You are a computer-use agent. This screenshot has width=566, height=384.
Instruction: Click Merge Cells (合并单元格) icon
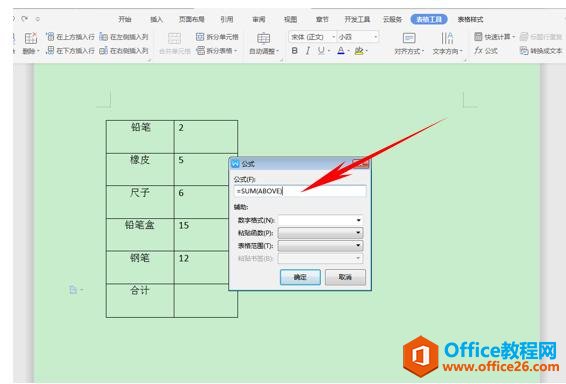pyautogui.click(x=174, y=39)
